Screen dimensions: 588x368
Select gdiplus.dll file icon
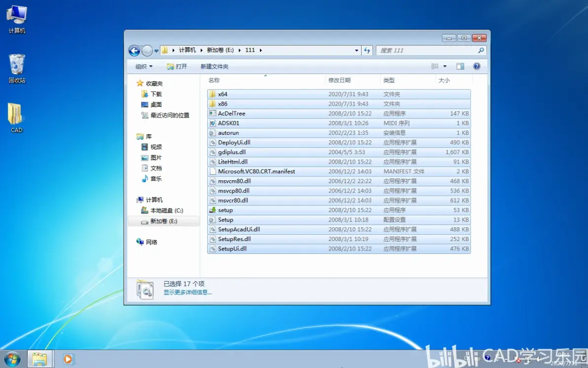click(213, 152)
